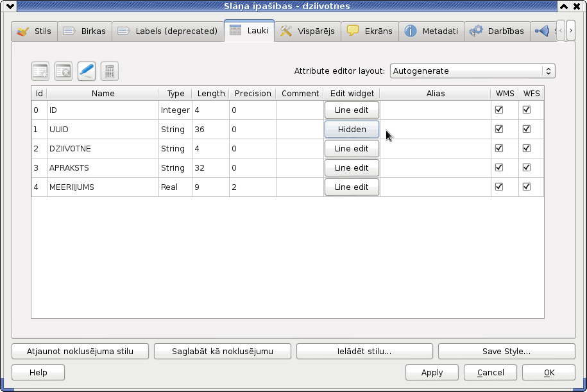Viewport: 587px width, 392px height.
Task: Toggle WFS checkbox for APRAKSTS field
Action: pos(527,167)
